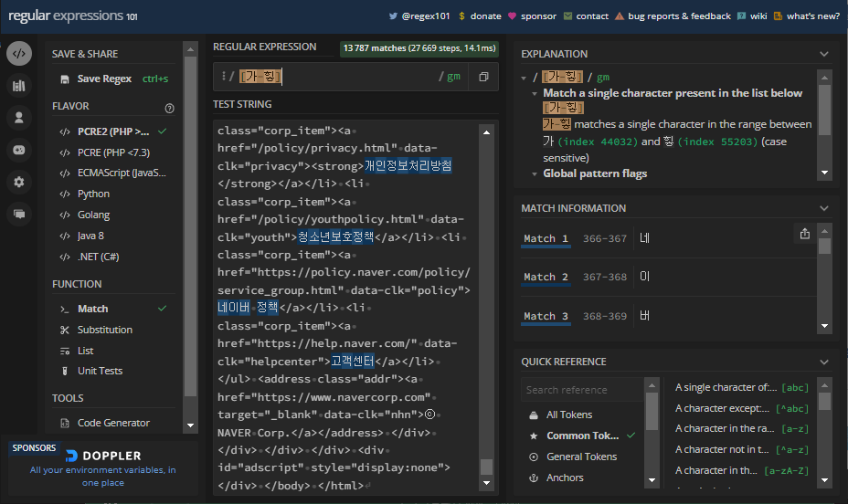Click the delimiter options dots before regex
This screenshot has width=848, height=504.
223,76
